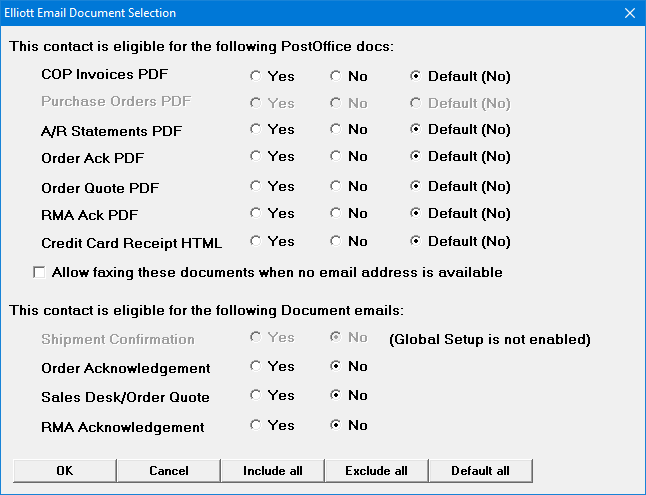Select Yes for Order Acknowledgement email
This screenshot has height=495, width=646.
point(256,367)
